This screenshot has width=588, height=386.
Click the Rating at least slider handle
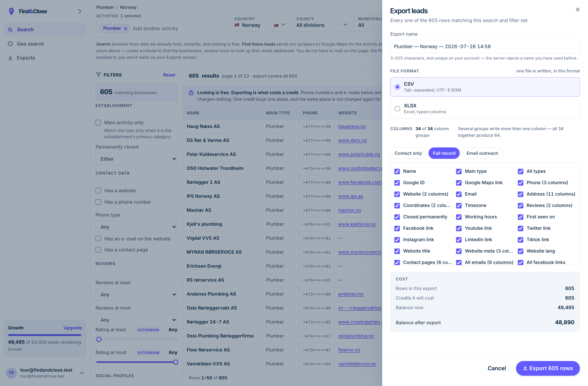click(x=99, y=339)
